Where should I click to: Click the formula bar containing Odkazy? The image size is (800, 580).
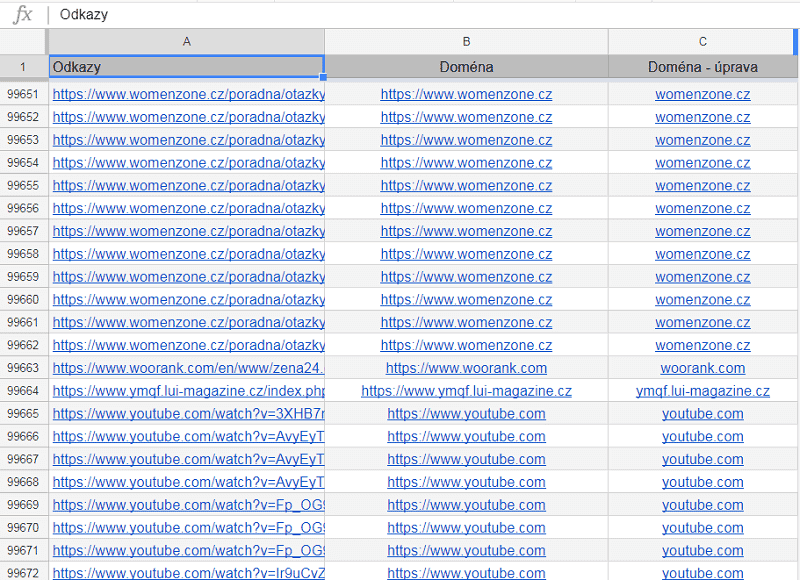pos(400,15)
